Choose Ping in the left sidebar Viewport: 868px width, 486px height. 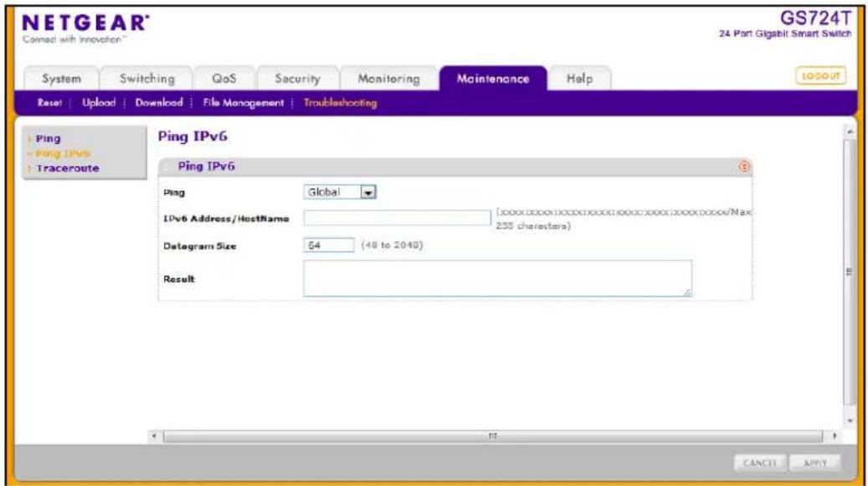(49, 139)
